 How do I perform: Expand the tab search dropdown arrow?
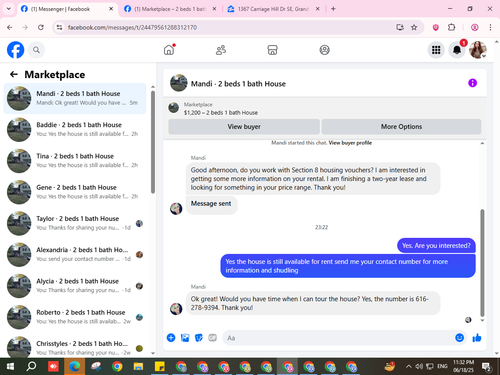coord(9,9)
